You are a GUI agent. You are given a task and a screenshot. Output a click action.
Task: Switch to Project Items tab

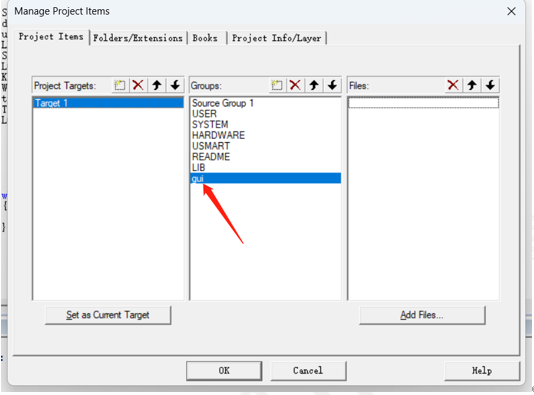(x=51, y=37)
